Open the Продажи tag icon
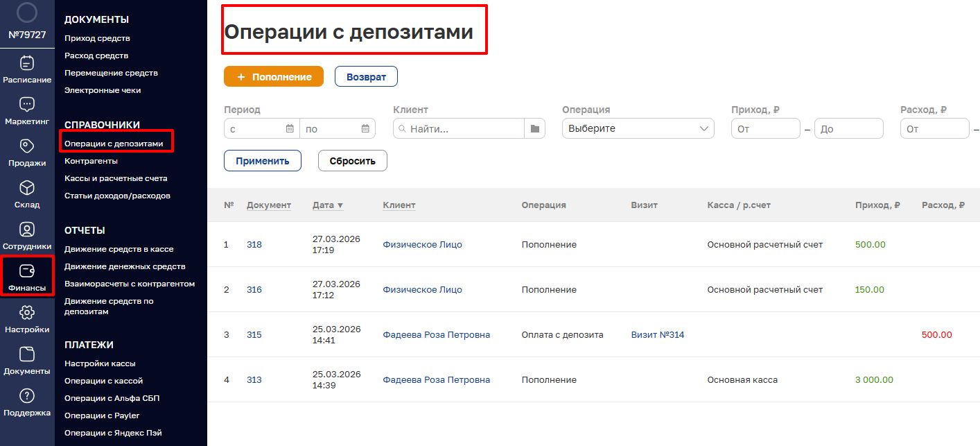The image size is (980, 446). pyautogui.click(x=26, y=146)
